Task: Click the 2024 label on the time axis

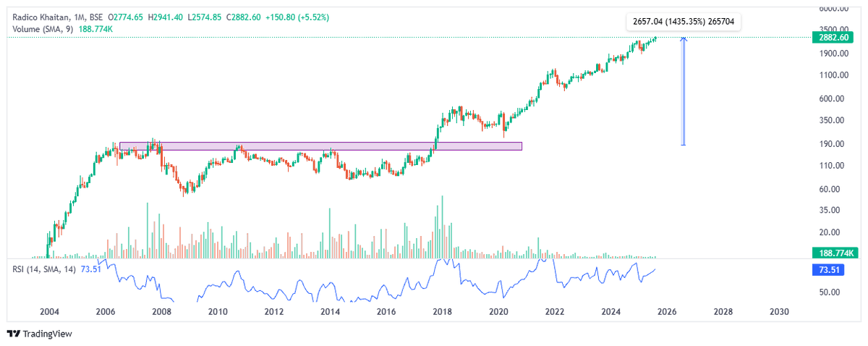Action: pyautogui.click(x=611, y=312)
